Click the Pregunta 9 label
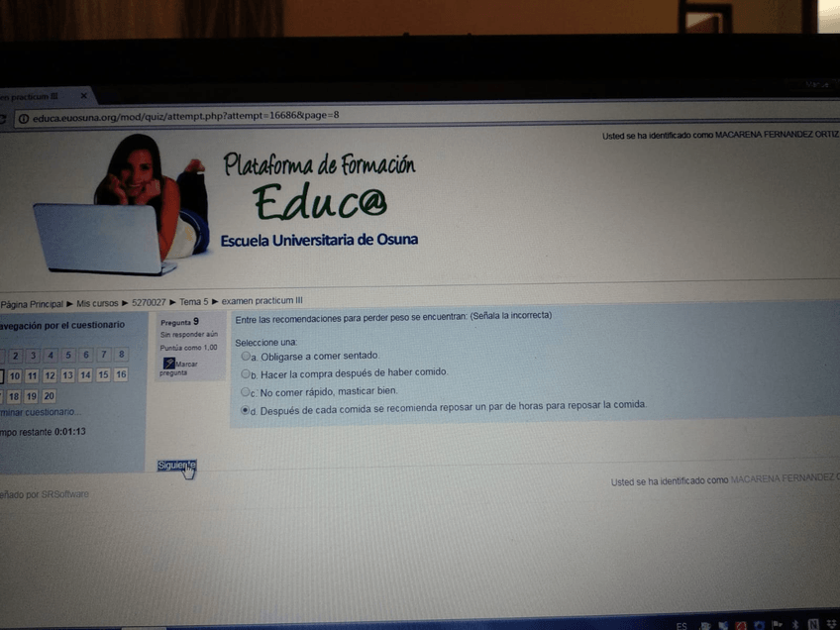This screenshot has width=840, height=630. coord(179,321)
